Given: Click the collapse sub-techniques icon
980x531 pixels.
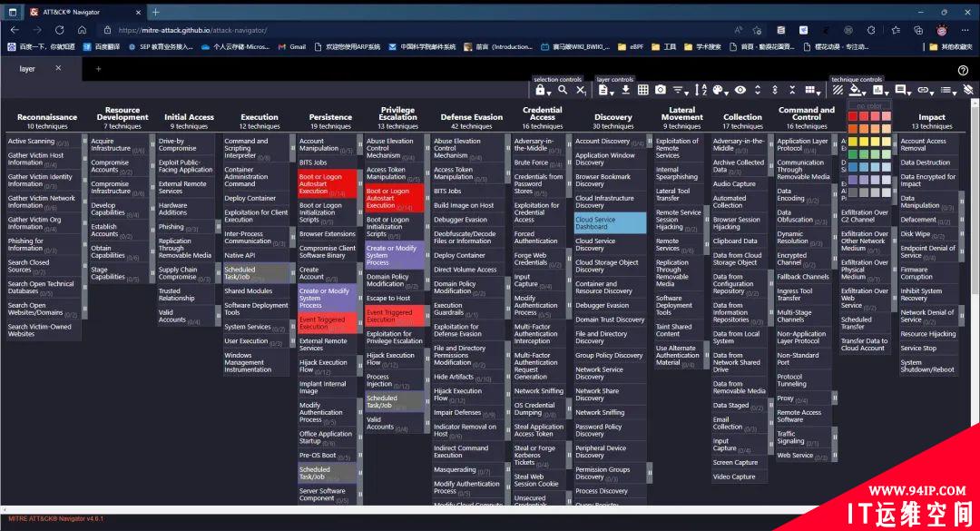Looking at the screenshot, I should point(792,90).
